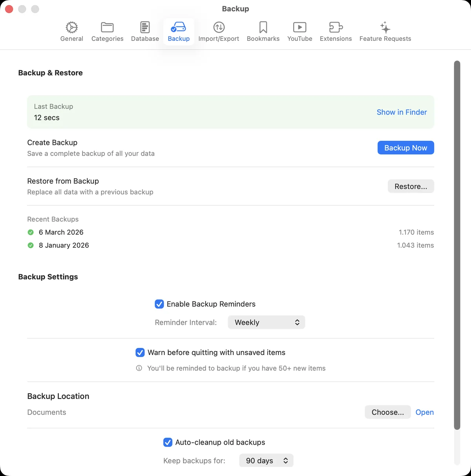The image size is (471, 476).
Task: Open the Import/Export arrows icon
Action: click(x=219, y=27)
